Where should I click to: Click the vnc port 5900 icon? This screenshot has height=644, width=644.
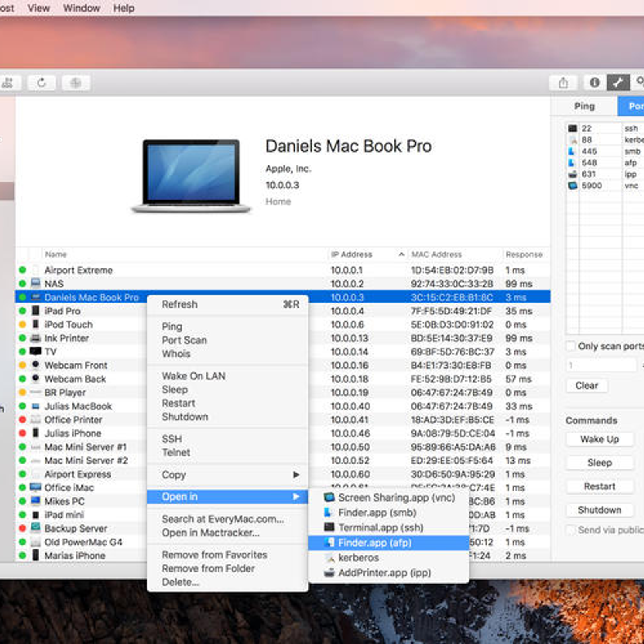click(x=572, y=186)
